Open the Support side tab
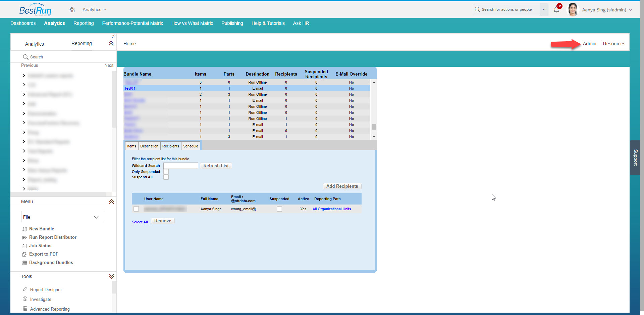Viewport: 644px width, 315px height. pyautogui.click(x=635, y=157)
